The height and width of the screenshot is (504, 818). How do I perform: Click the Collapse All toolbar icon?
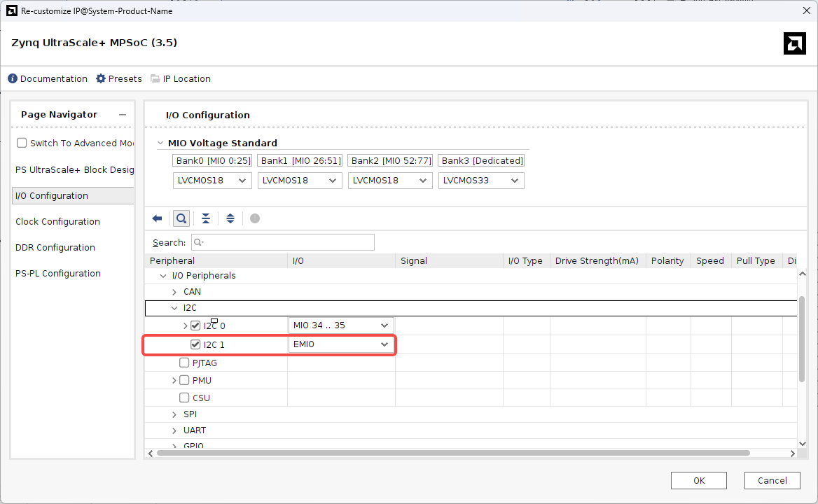point(206,218)
